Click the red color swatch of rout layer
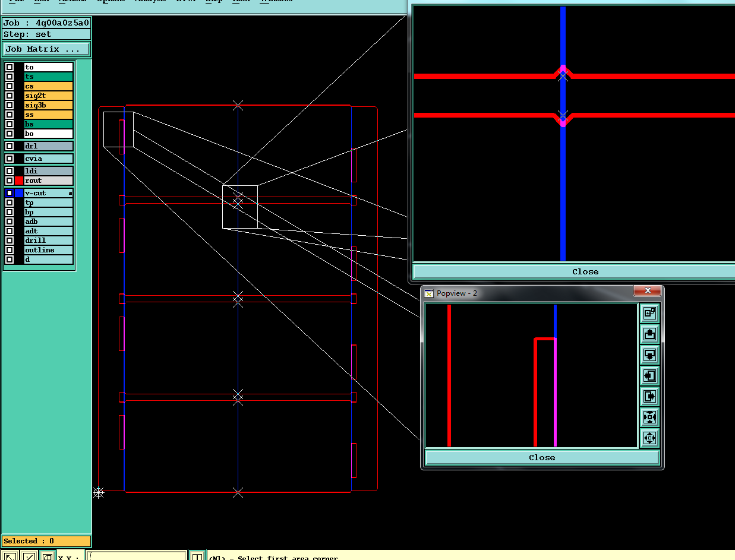Viewport: 735px width, 560px height. (19, 181)
